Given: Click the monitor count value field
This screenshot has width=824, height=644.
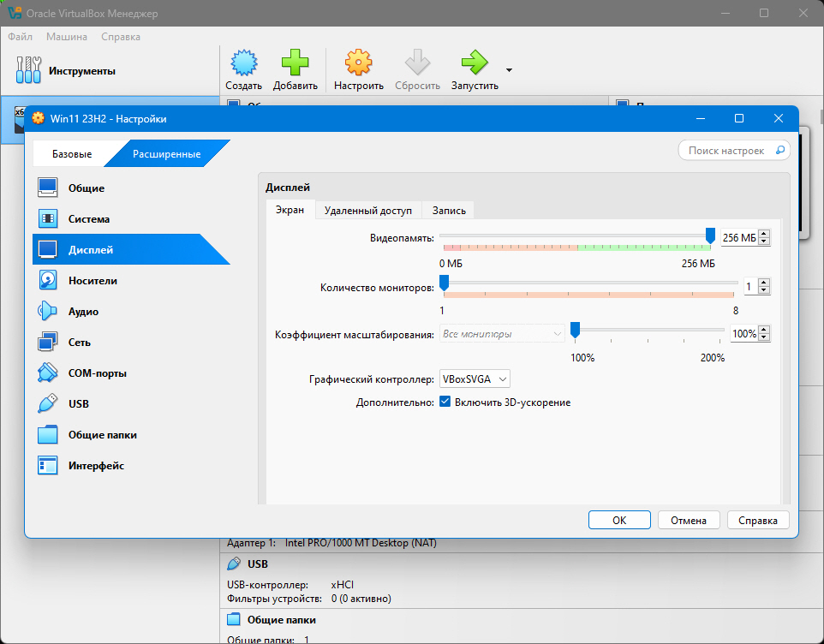Looking at the screenshot, I should (x=751, y=286).
